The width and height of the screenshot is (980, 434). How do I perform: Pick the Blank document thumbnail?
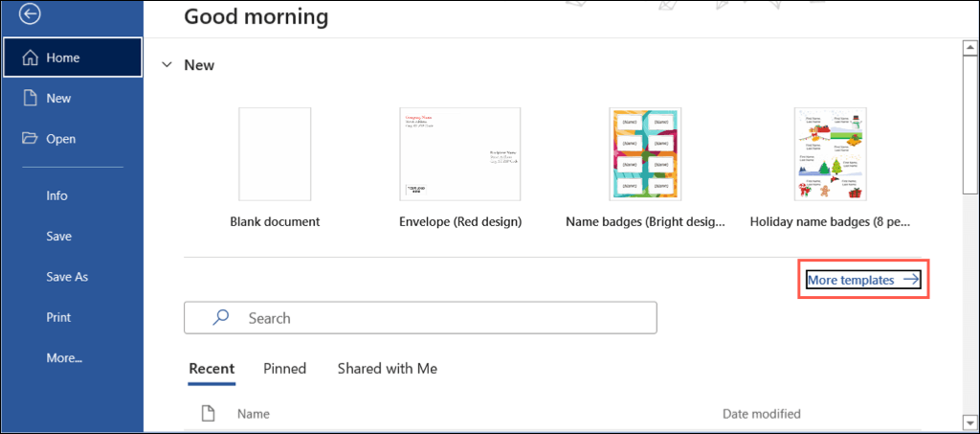tap(275, 153)
